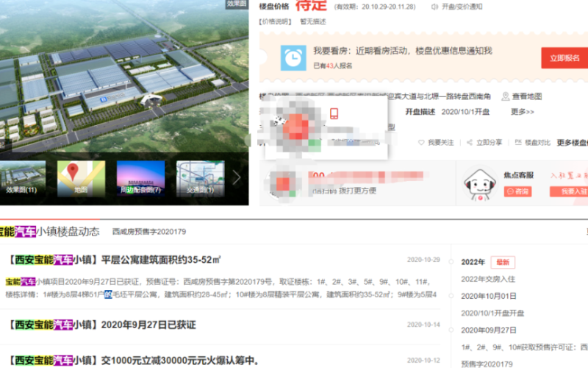The width and height of the screenshot is (588, 368).
Task: Click the red 最新 tag
Action: click(503, 262)
